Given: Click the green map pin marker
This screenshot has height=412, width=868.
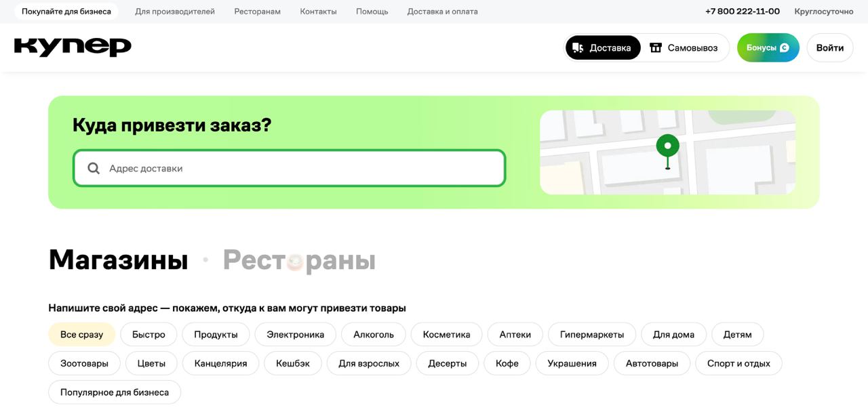Looking at the screenshot, I should 668,152.
